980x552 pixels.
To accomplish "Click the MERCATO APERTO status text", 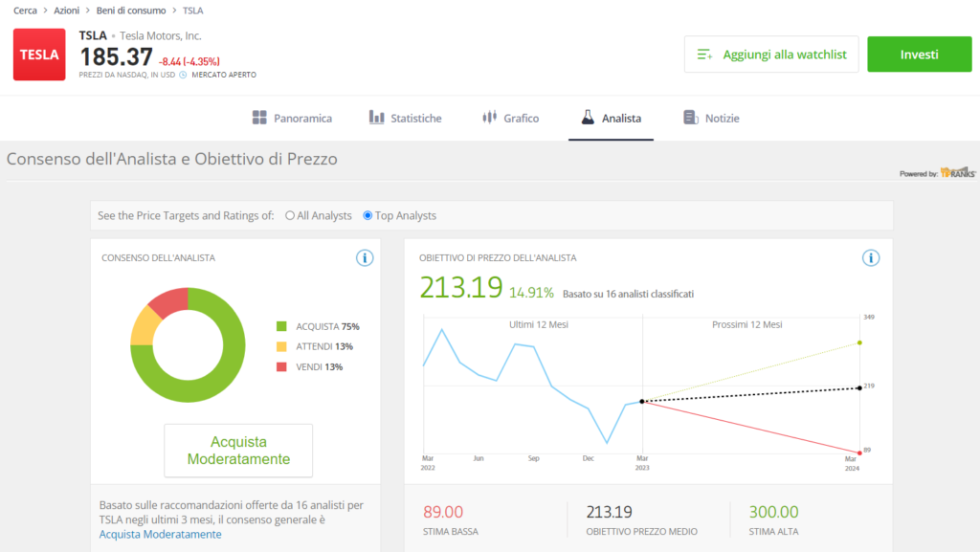I will (x=224, y=75).
